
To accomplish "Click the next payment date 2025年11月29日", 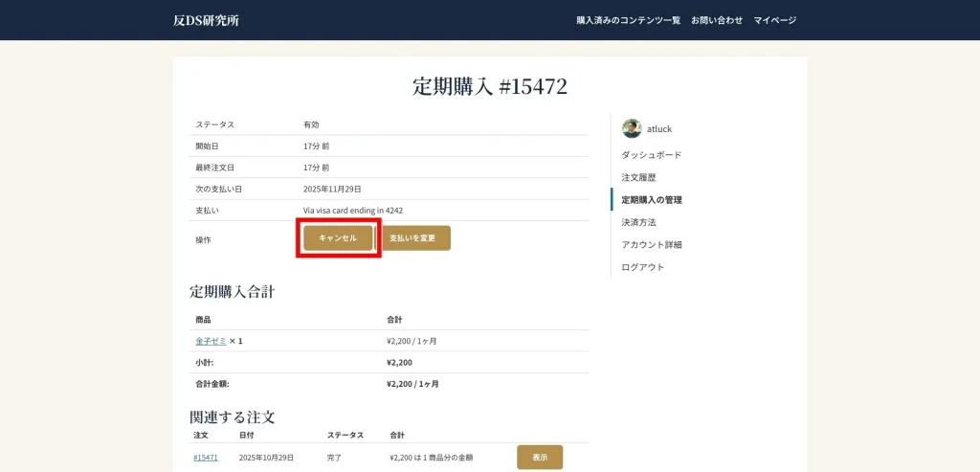I will tap(332, 190).
